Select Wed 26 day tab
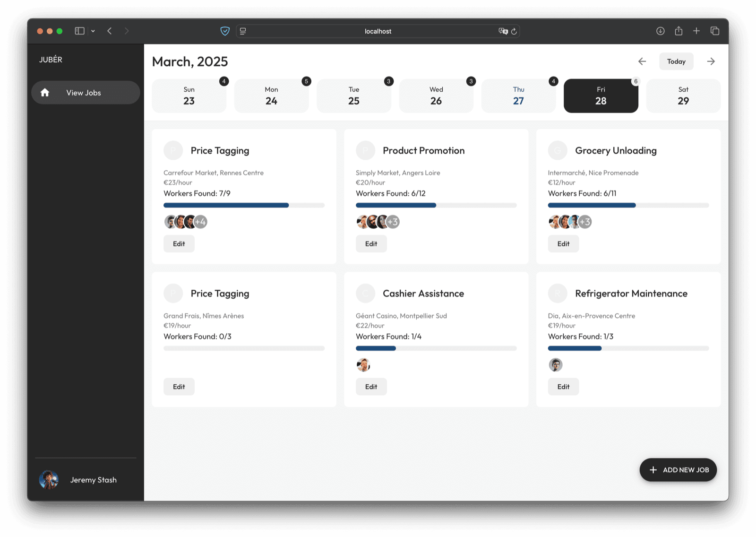The height and width of the screenshot is (537, 756). coord(436,96)
